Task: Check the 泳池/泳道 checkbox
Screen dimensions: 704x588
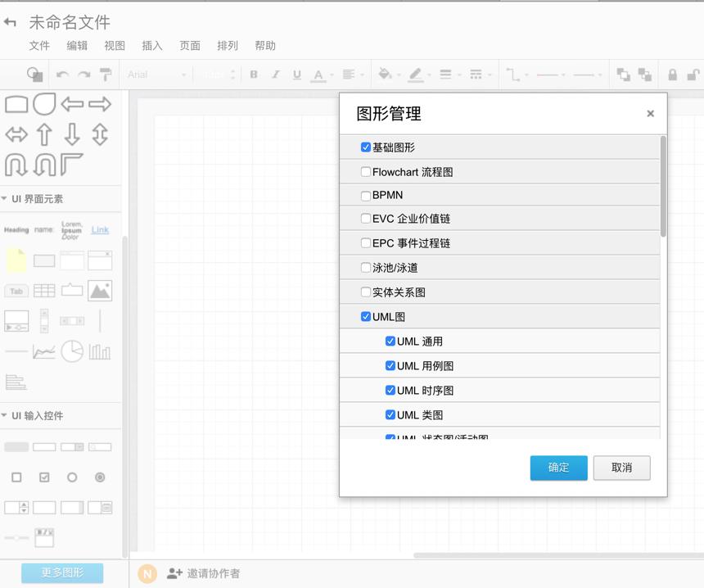Action: 366,268
